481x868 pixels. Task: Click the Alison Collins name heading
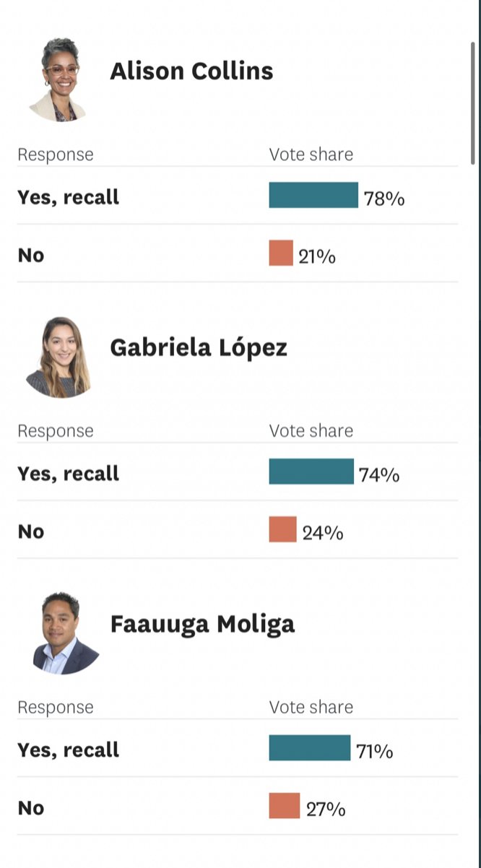191,71
